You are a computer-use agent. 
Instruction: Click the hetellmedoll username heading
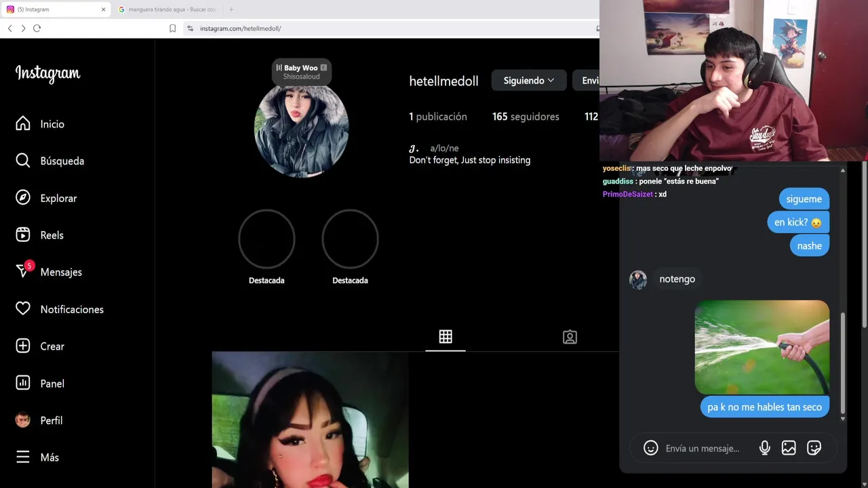(443, 81)
